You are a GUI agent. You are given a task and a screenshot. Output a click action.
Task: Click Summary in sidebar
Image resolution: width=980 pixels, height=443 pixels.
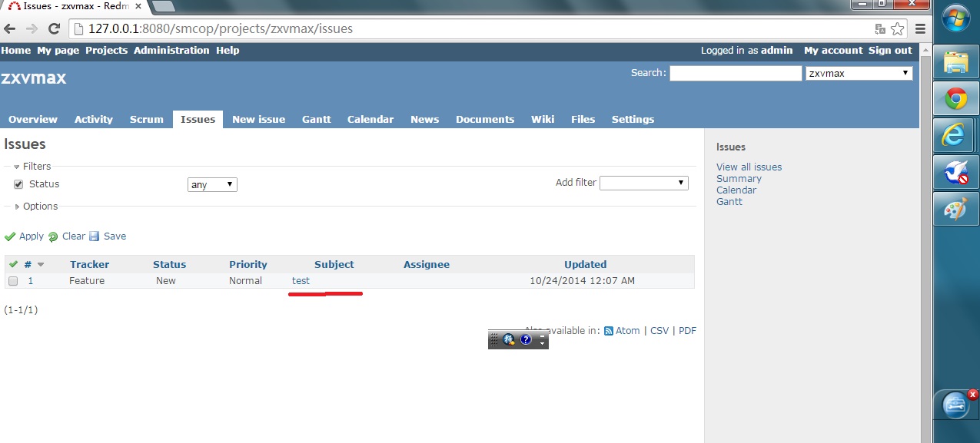[739, 178]
